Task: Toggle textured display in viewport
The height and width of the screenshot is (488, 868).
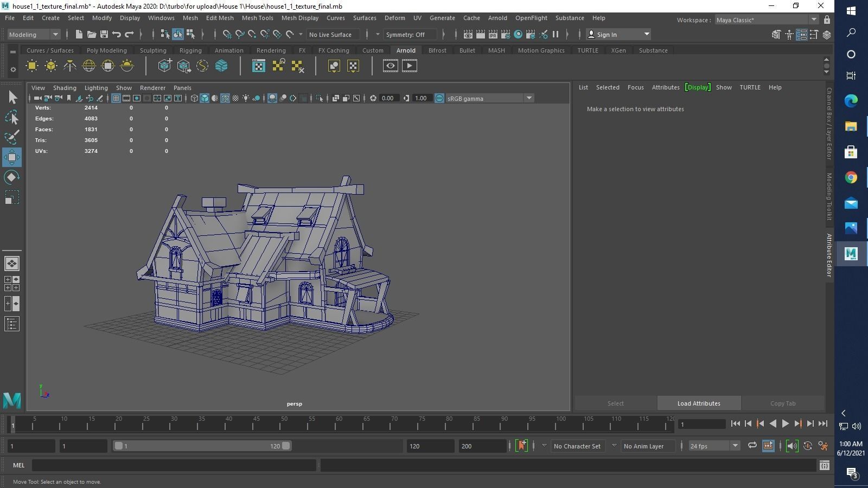Action: 235,98
